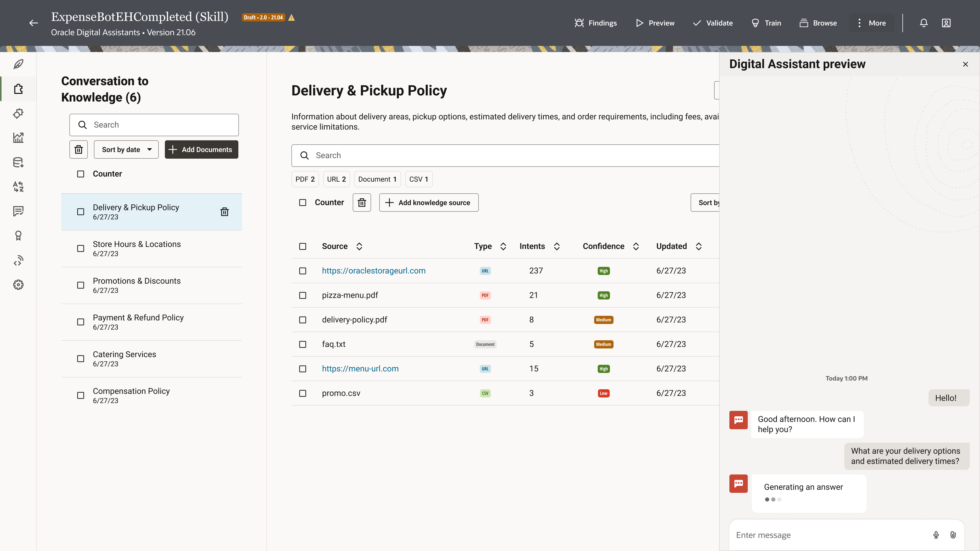The image size is (980, 551).
Task: Run Validate from the header
Action: (713, 23)
